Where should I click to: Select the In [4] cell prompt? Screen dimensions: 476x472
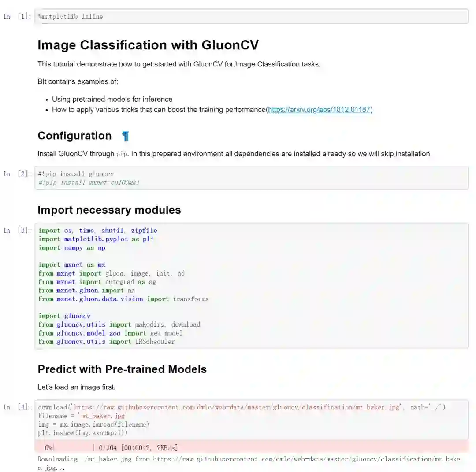(17, 407)
